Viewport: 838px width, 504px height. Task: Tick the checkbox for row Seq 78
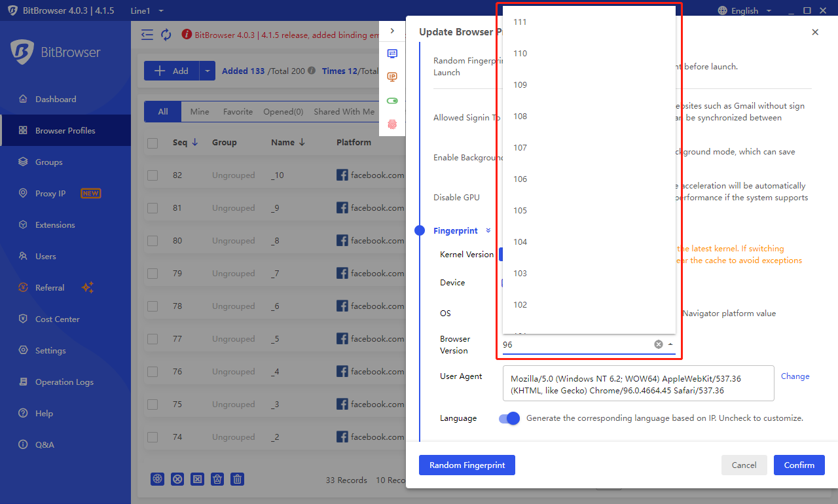point(153,306)
